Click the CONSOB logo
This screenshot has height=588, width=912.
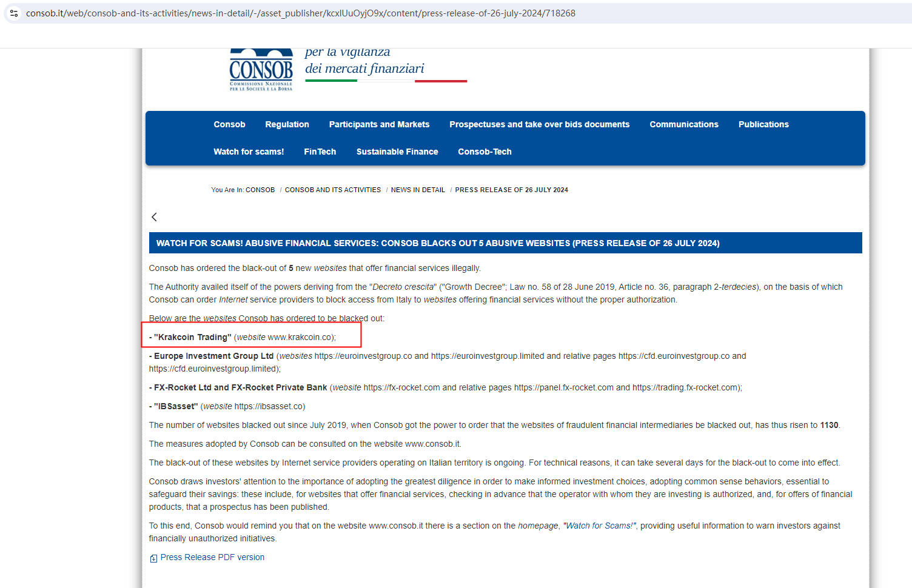coord(261,70)
